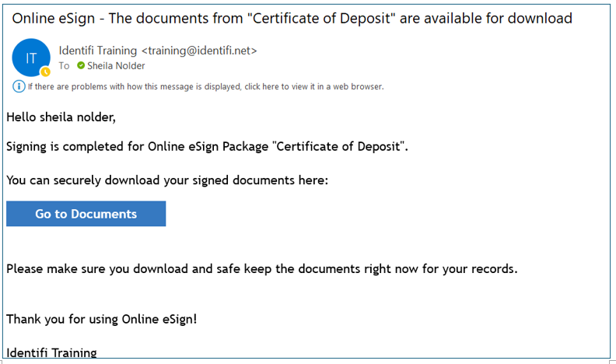
Task: Click the sender email training@identifi.net
Action: [x=199, y=51]
